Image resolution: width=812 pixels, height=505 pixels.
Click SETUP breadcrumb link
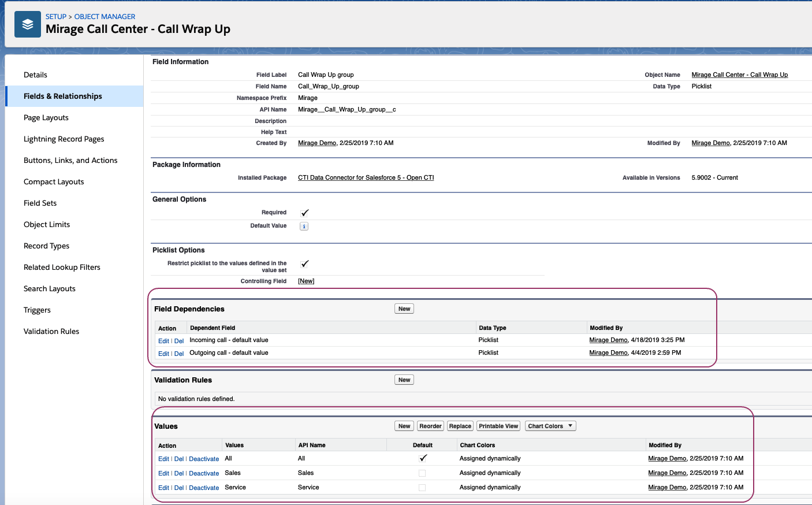(56, 17)
